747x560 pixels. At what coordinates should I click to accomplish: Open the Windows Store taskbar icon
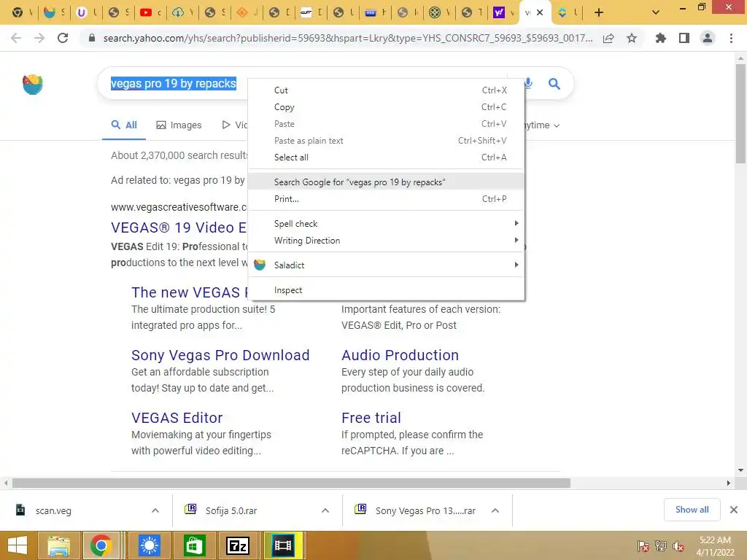(x=194, y=545)
